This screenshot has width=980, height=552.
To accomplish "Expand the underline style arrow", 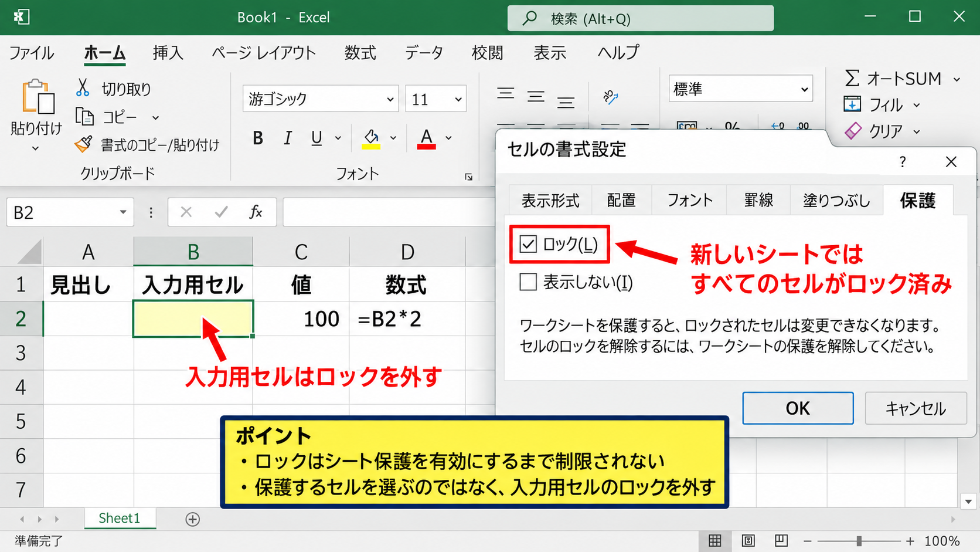I will point(338,138).
